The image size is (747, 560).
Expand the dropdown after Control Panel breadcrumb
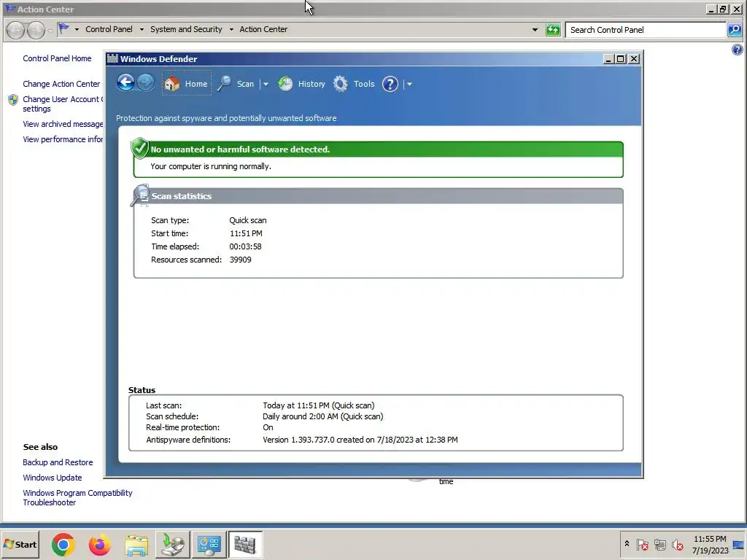[x=142, y=29]
